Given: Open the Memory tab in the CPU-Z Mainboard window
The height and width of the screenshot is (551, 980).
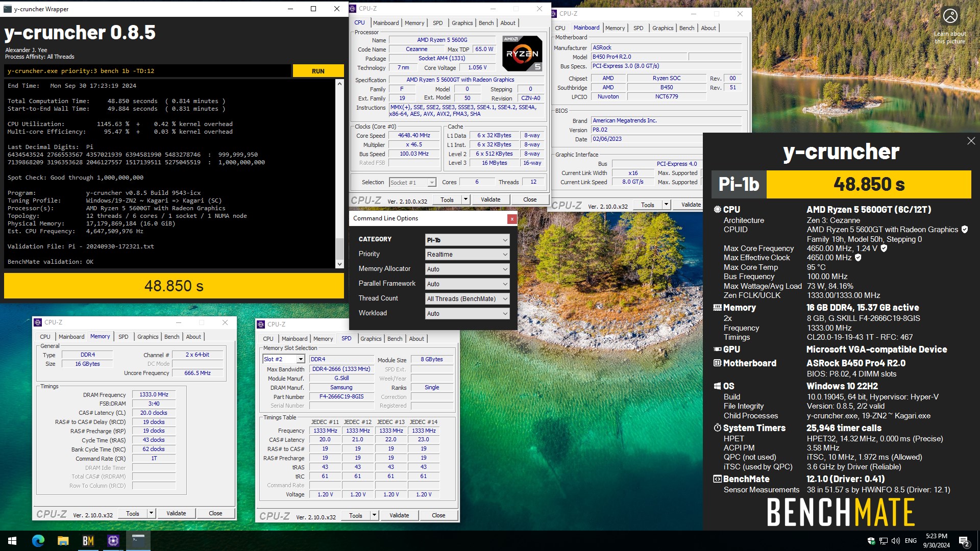Looking at the screenshot, I should click(x=615, y=28).
